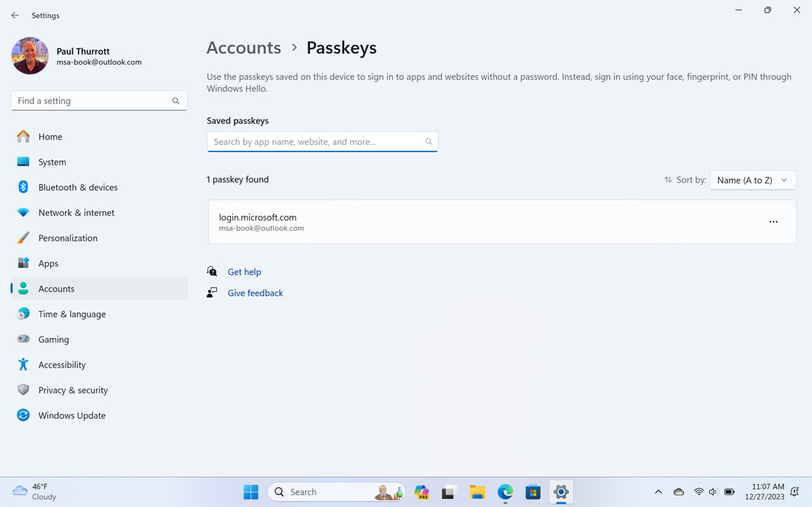
Task: Open Microsoft Edge from the taskbar
Action: coord(505,493)
